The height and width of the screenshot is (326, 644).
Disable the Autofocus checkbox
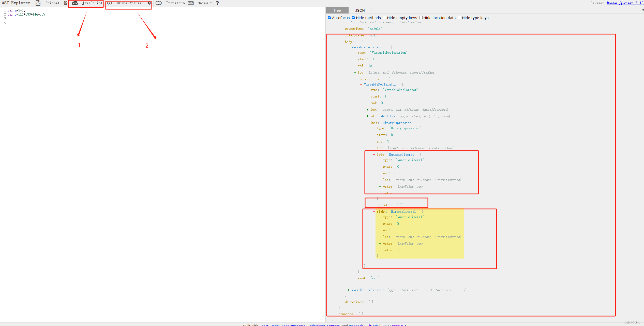330,18
